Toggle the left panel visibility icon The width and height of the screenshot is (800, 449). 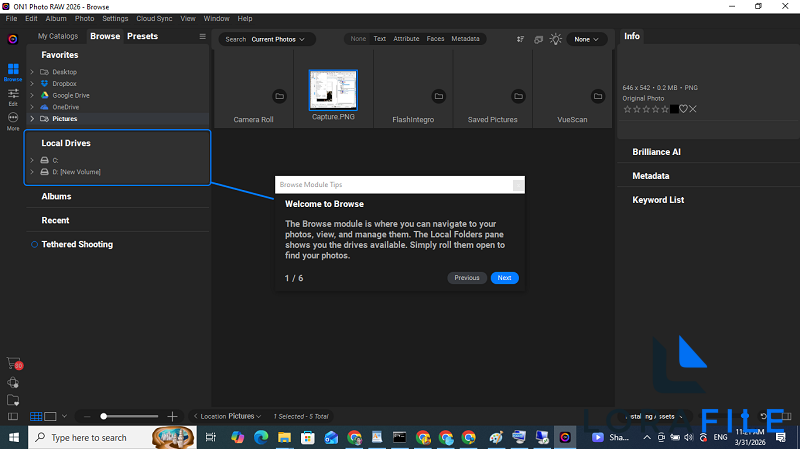(13, 416)
